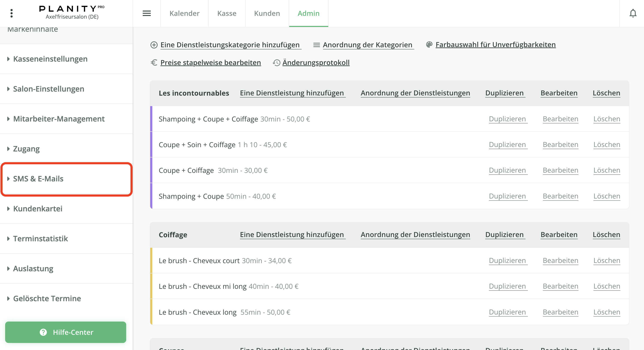Viewport: 644px width, 350px height.
Task: Expand the Mitarbeiter-Management section
Action: [59, 119]
